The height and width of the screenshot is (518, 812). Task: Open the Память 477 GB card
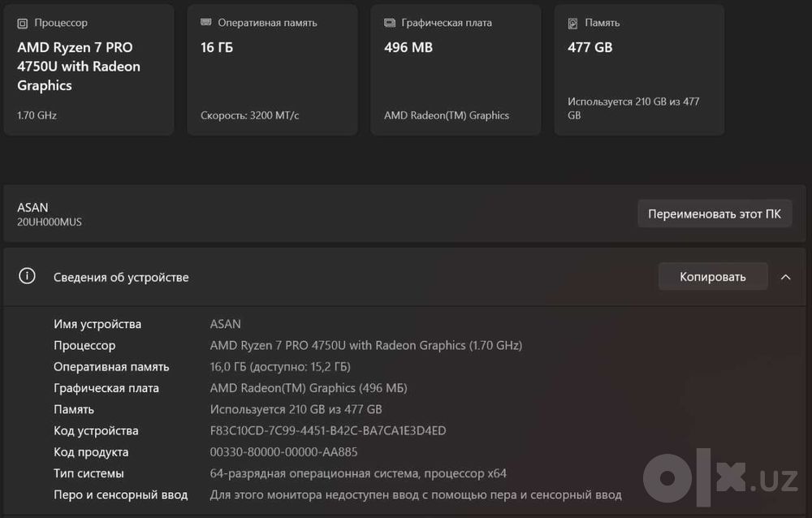639,70
